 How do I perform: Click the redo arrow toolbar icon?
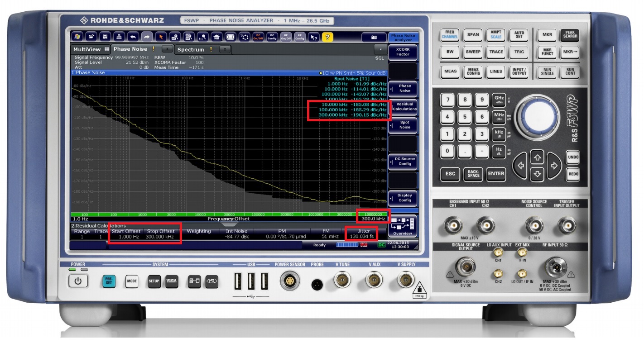click(x=147, y=37)
